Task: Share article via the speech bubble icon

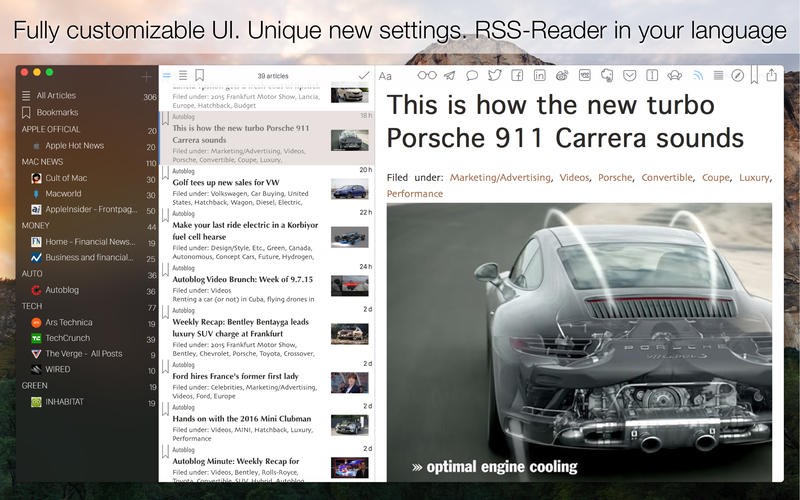Action: (x=472, y=76)
